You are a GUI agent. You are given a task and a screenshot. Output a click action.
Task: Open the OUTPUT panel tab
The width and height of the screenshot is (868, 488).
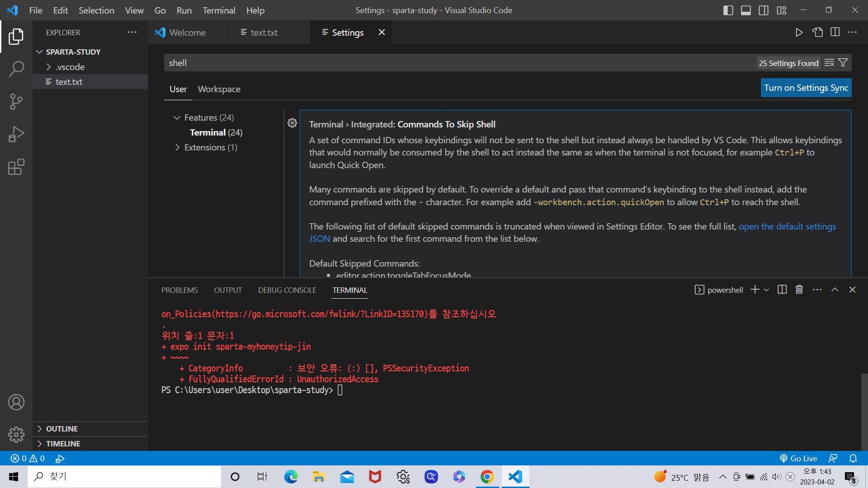click(228, 290)
